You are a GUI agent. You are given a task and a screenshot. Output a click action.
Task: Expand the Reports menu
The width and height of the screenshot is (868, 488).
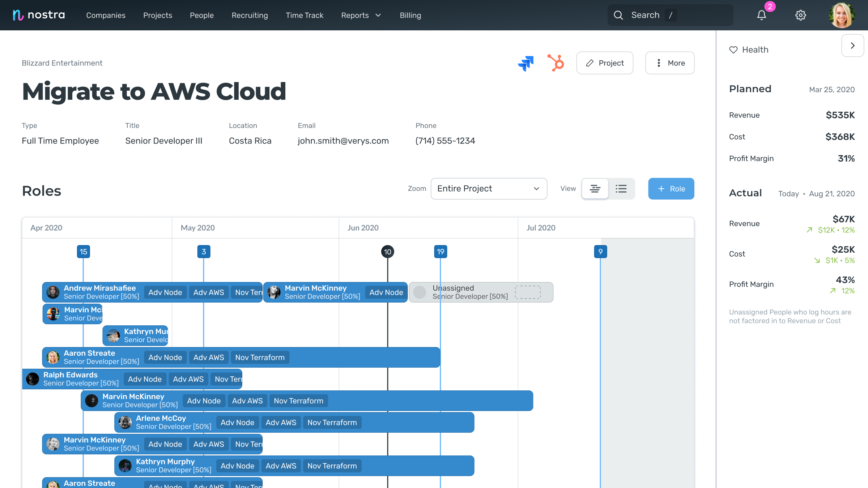(361, 15)
